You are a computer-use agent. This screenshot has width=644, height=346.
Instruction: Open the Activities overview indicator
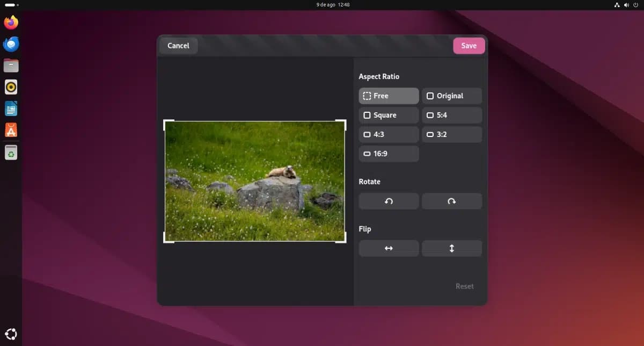[x=12, y=5]
